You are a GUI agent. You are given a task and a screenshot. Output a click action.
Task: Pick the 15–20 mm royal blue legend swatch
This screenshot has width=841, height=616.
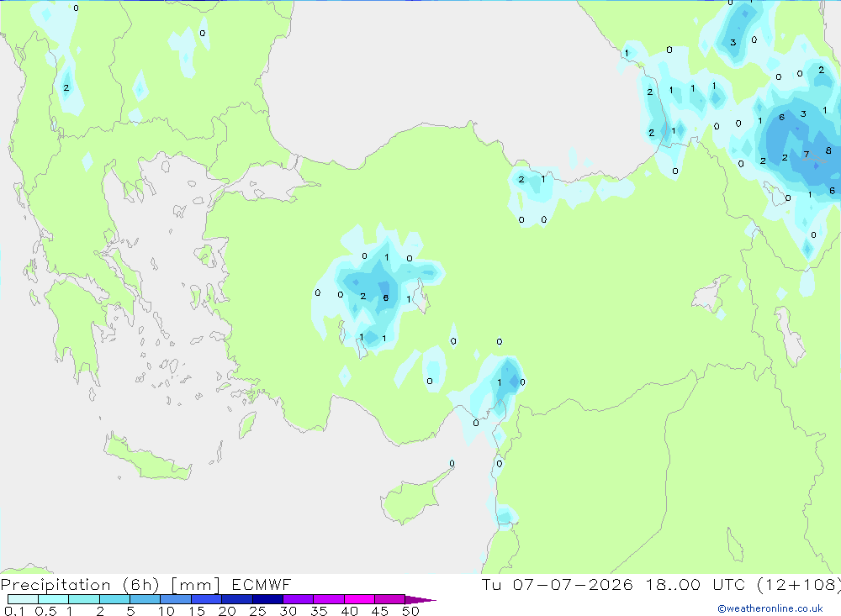click(x=207, y=599)
